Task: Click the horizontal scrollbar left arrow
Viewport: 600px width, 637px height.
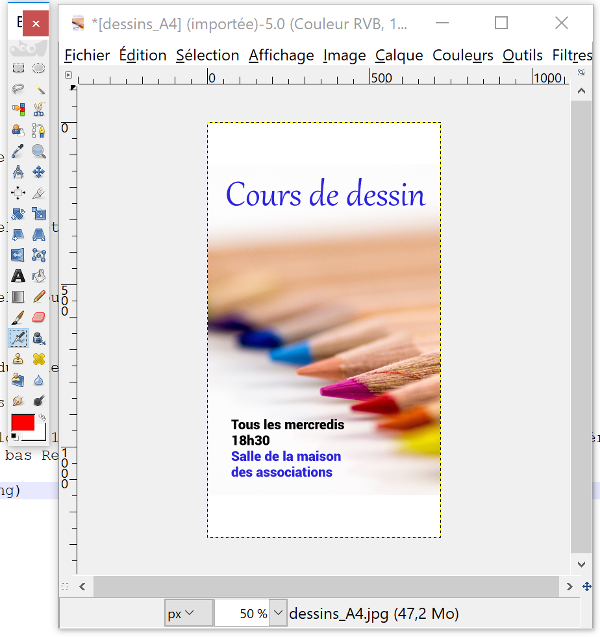Action: pos(82,587)
